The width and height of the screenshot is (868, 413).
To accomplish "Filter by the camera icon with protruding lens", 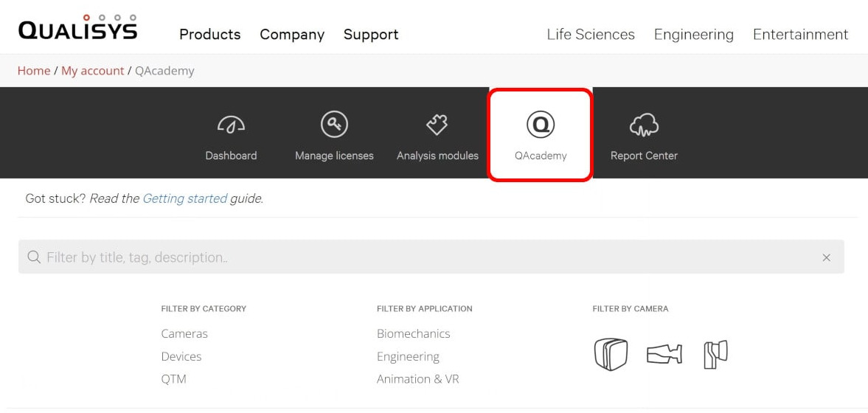I will (715, 354).
